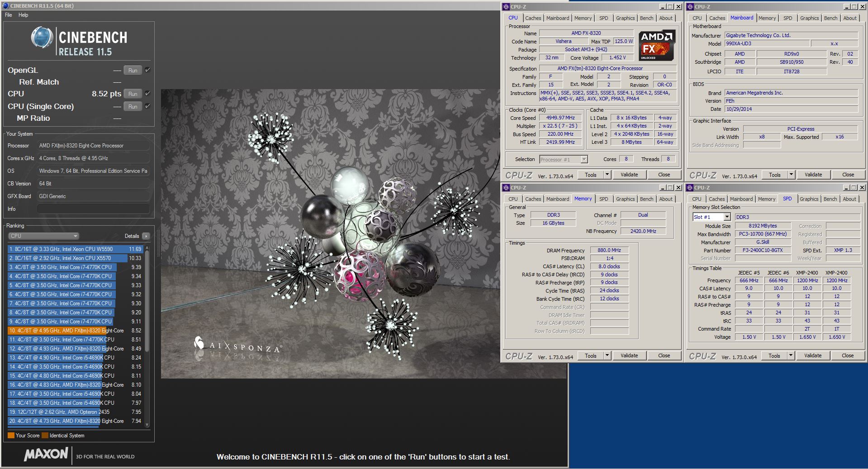Switch to Graphics tab in Mainboard window
The image size is (868, 469).
point(809,18)
